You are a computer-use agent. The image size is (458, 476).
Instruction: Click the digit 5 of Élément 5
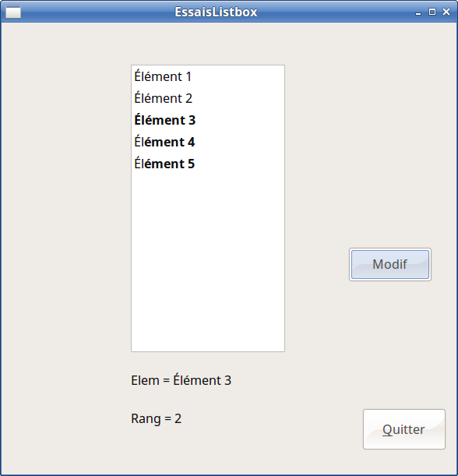tap(191, 164)
